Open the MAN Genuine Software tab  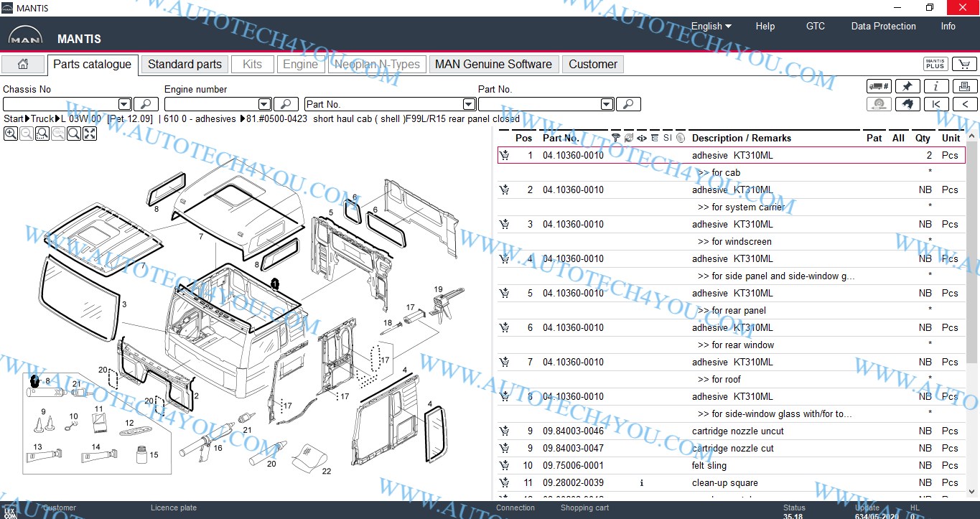pyautogui.click(x=493, y=64)
